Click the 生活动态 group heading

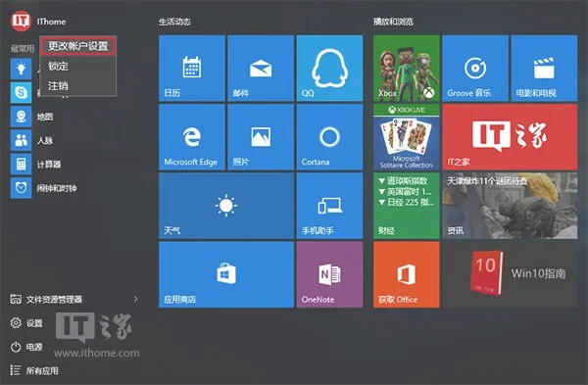pyautogui.click(x=174, y=22)
